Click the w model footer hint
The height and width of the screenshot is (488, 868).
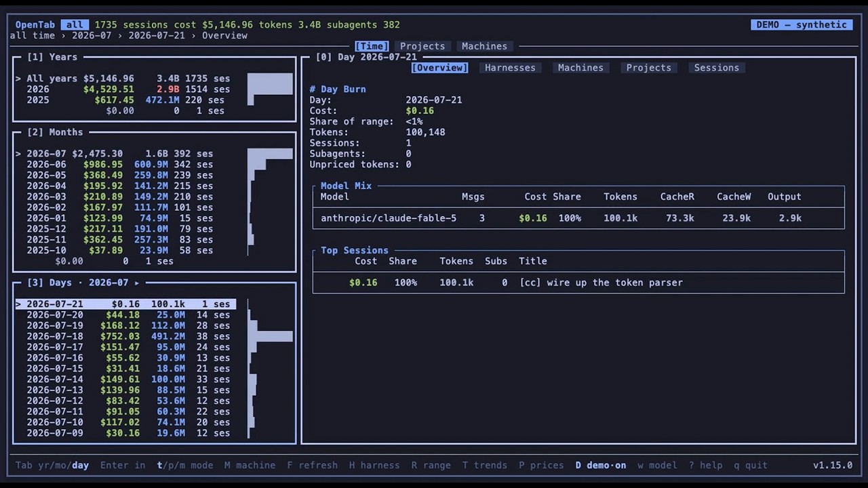click(657, 466)
